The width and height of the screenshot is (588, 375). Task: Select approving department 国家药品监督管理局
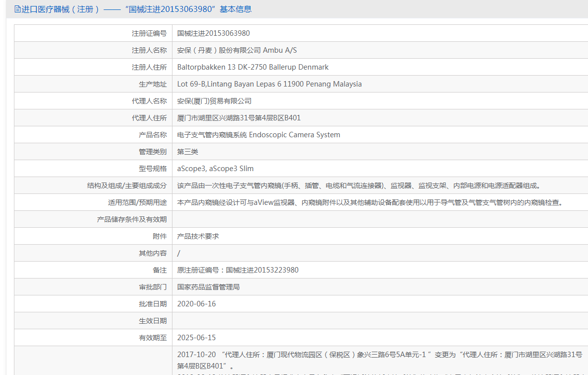(208, 287)
